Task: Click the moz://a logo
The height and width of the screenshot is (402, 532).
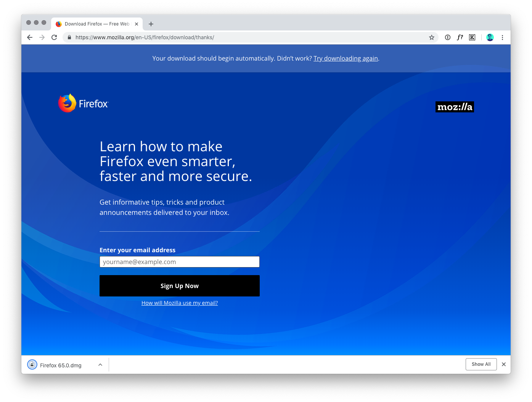Action: point(455,107)
